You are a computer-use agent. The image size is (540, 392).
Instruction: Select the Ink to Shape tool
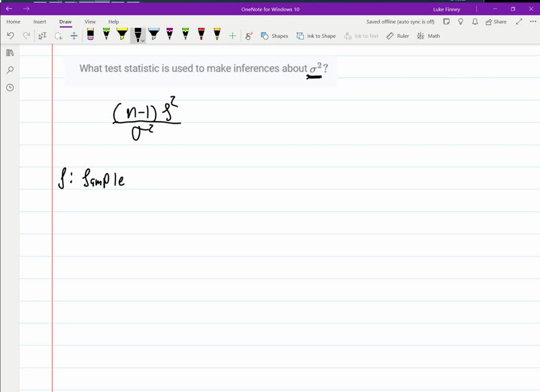tap(316, 36)
